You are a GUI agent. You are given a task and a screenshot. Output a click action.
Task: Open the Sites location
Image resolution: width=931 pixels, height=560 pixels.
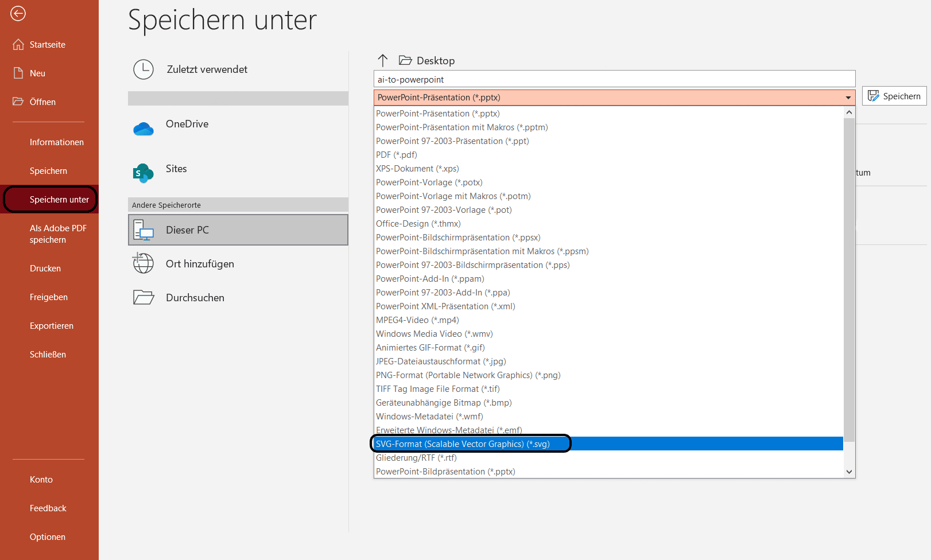tap(142, 173)
